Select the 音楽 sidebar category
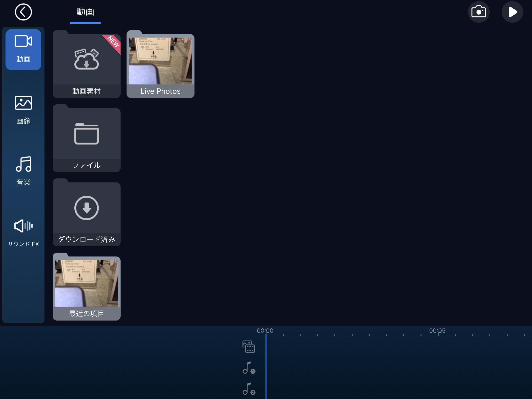The width and height of the screenshot is (532, 399). tap(23, 171)
